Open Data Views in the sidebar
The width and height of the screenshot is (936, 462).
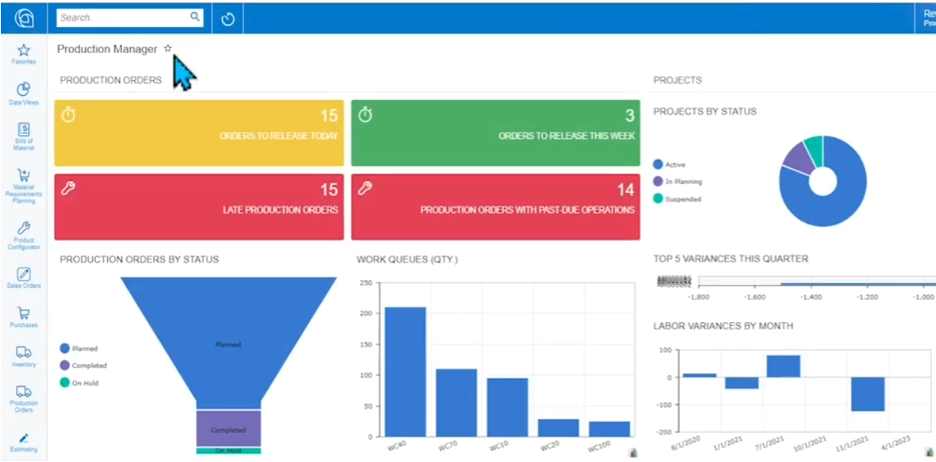[x=23, y=94]
